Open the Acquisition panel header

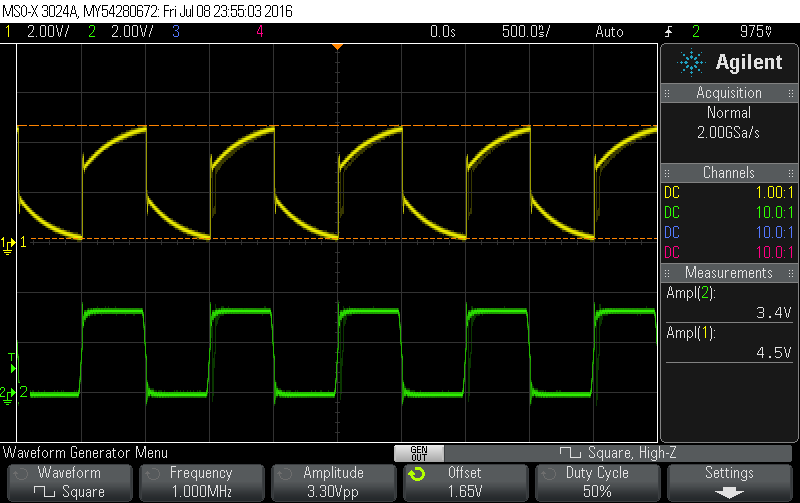click(x=729, y=93)
